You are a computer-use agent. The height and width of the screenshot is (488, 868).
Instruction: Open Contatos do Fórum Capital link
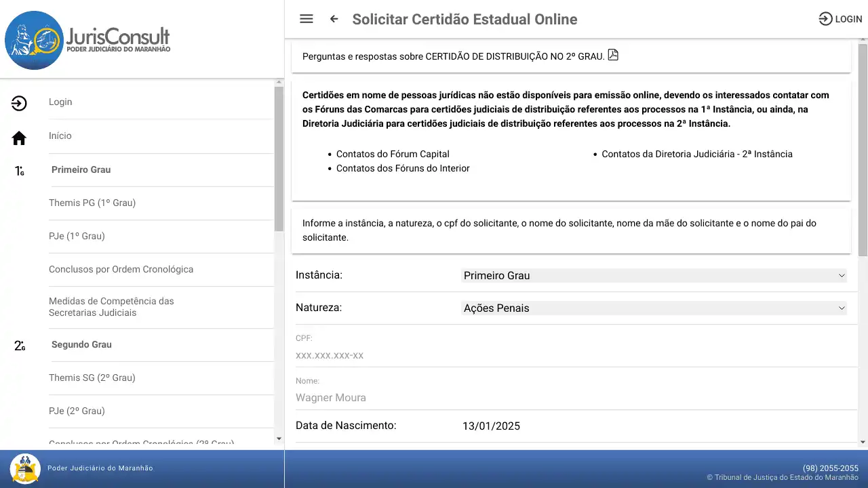tap(393, 154)
